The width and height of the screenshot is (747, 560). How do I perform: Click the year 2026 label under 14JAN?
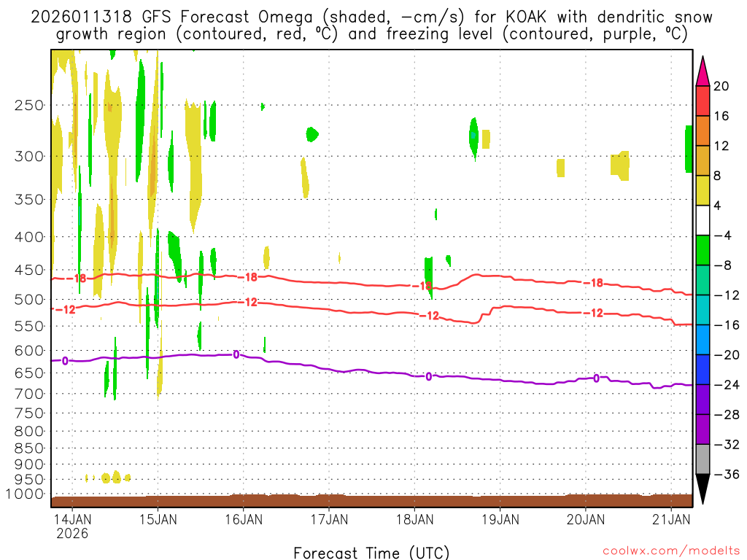tap(72, 533)
